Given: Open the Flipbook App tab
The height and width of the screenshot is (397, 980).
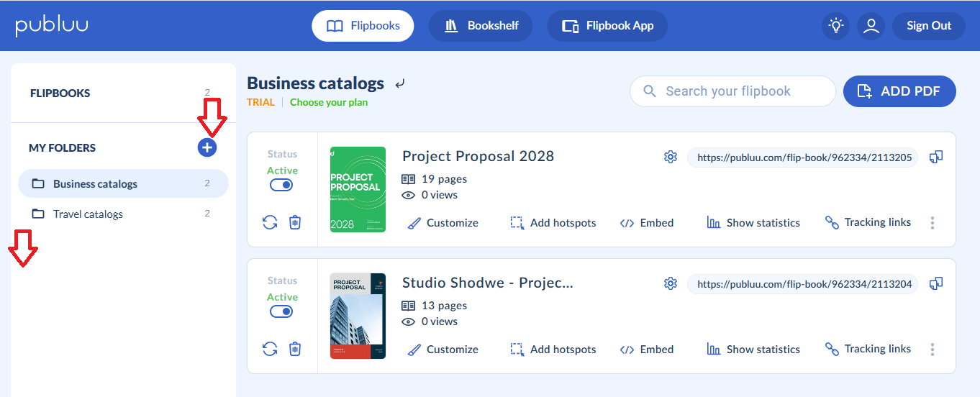Looking at the screenshot, I should (x=607, y=26).
